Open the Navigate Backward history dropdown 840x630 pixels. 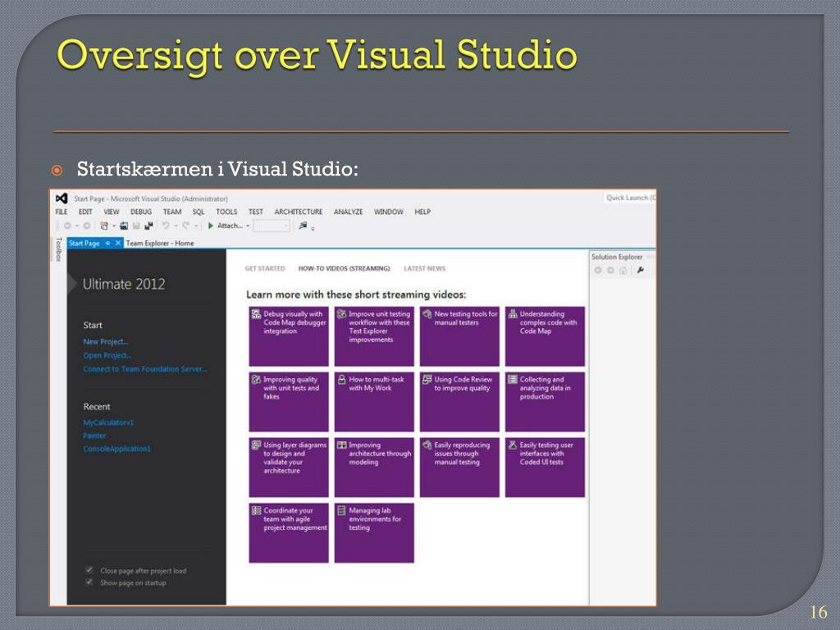coord(77,226)
